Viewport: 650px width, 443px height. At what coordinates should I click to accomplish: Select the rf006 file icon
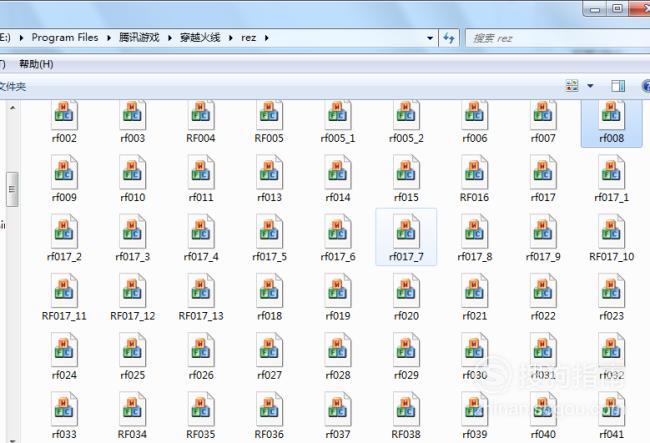point(475,115)
